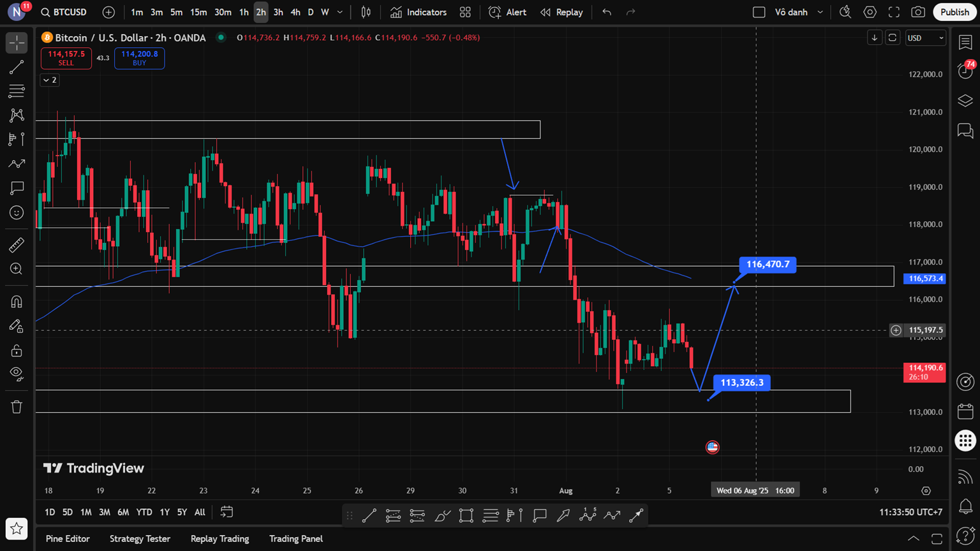This screenshot has width=980, height=551.
Task: Open the indicator templates grid icon
Action: (465, 12)
